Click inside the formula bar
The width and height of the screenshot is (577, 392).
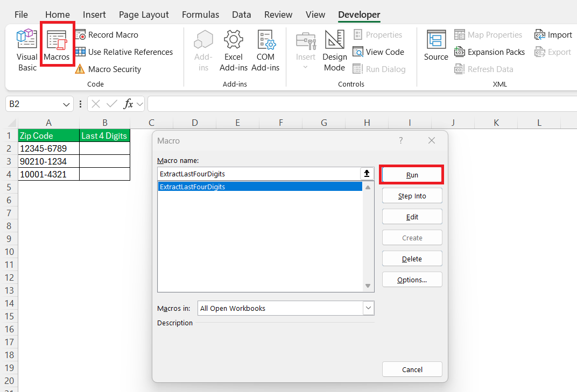point(362,104)
